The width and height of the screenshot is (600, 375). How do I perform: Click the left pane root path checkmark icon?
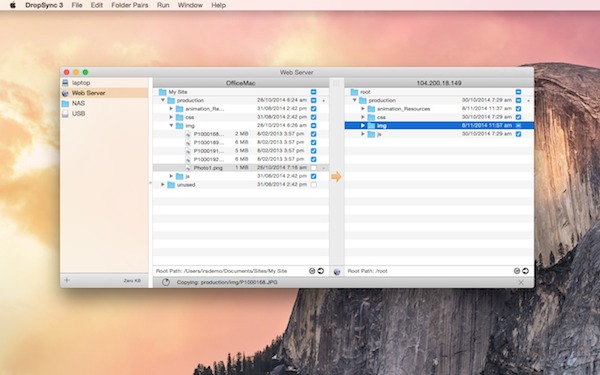[312, 271]
